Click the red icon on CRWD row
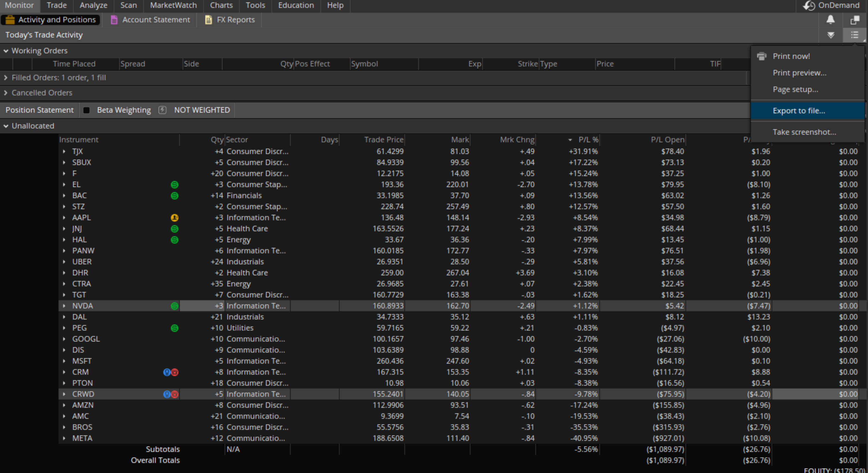The image size is (868, 473). (175, 394)
